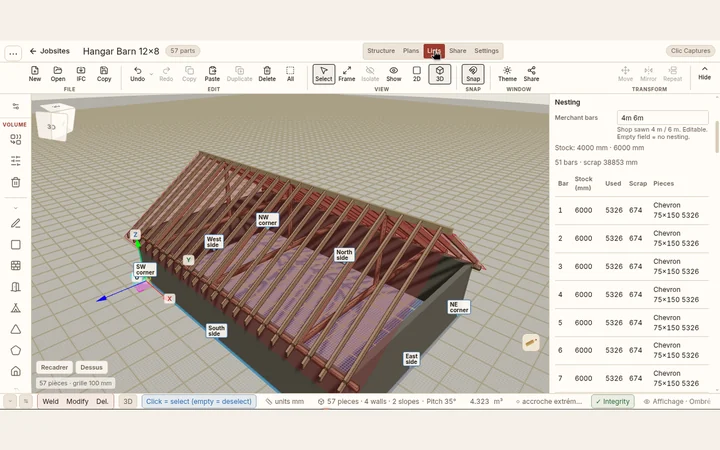
Task: Click the Repeat transform icon
Action: point(672,74)
